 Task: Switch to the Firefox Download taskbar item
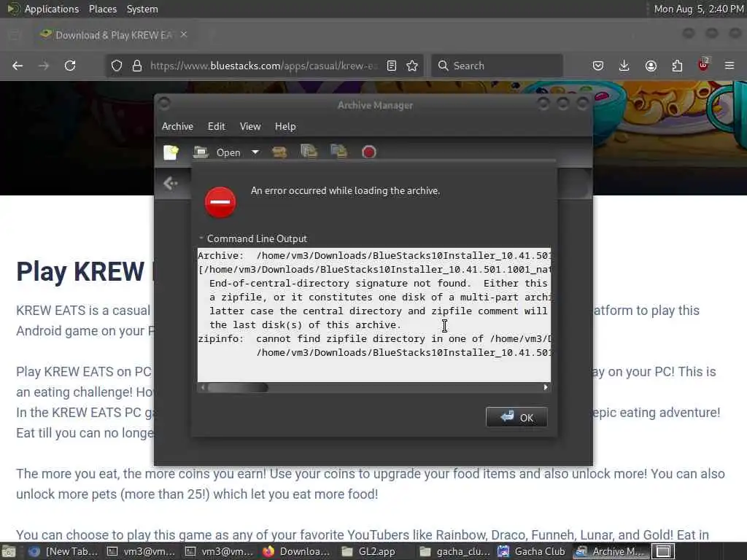(298, 551)
